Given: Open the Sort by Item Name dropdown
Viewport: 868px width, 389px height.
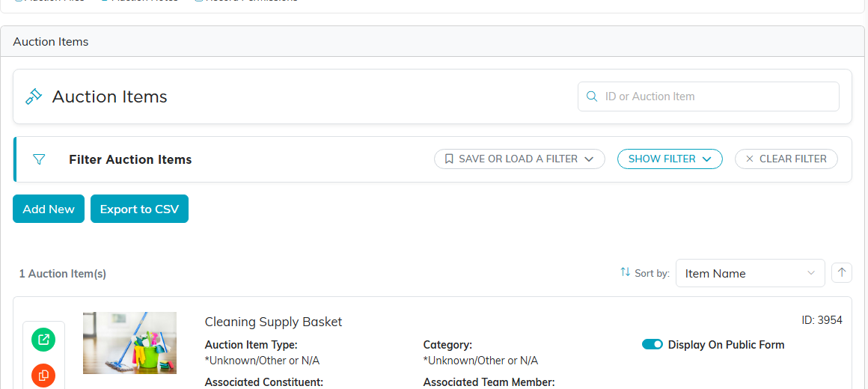Looking at the screenshot, I should click(x=750, y=273).
